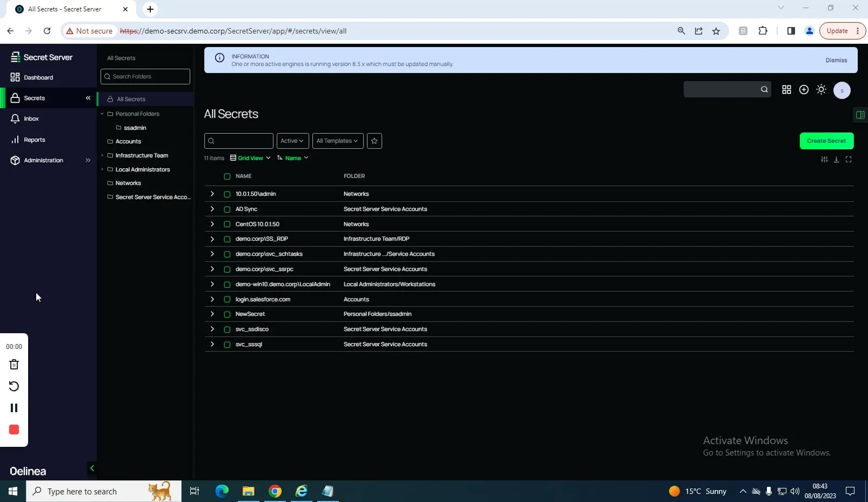Screen dimensions: 868x502
Task: Click the secrets list search box
Action: coord(239,141)
